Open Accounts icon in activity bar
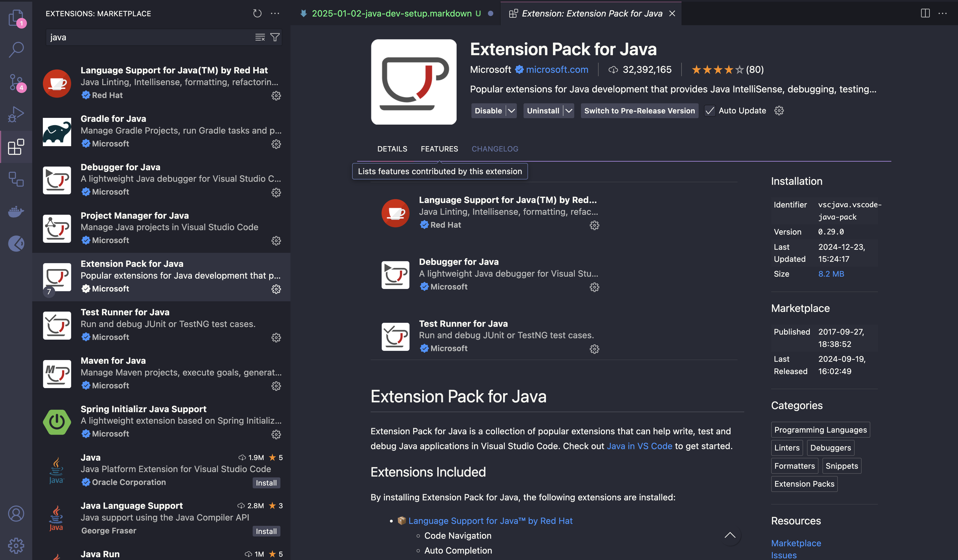Screen dimensions: 958x560 tap(16, 514)
